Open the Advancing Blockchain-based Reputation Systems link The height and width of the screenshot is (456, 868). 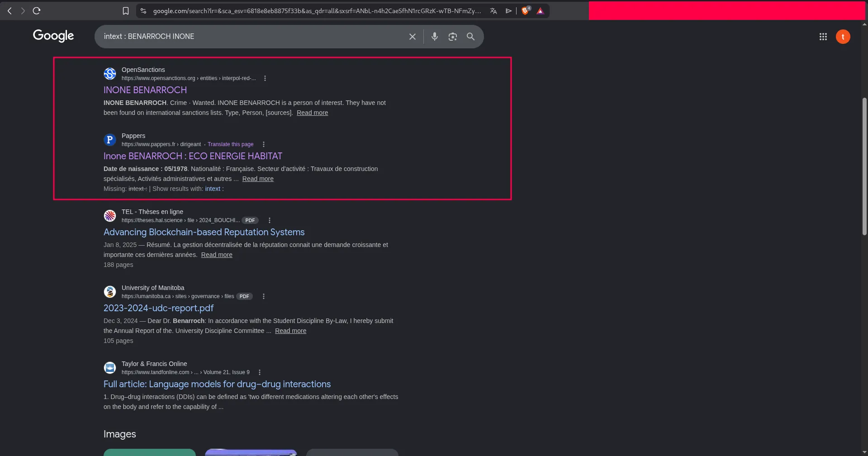(x=204, y=232)
